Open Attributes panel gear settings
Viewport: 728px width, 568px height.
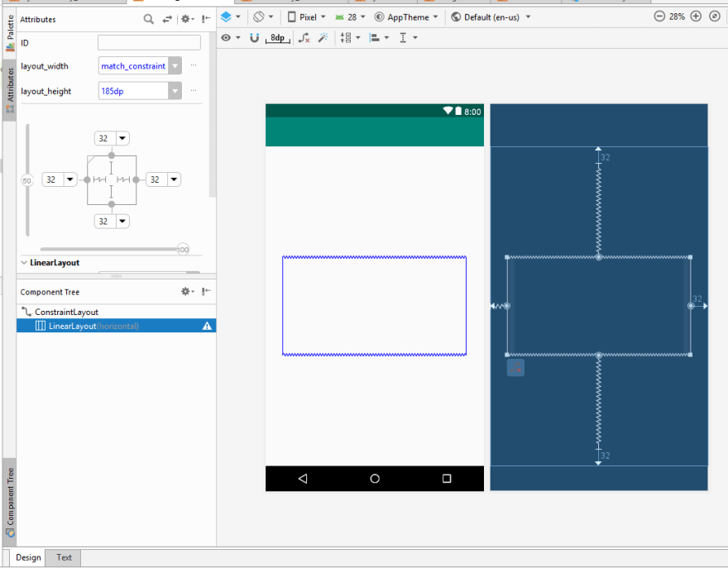[187, 19]
